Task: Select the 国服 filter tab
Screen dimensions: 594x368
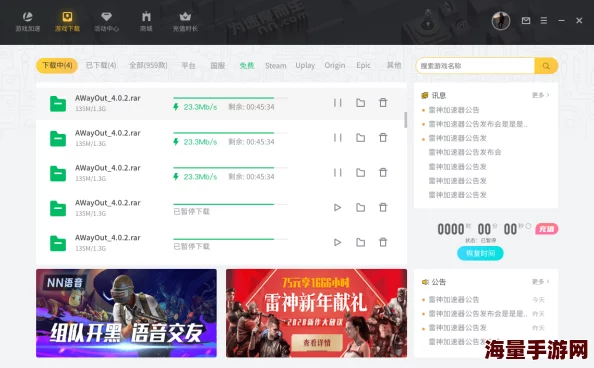Action: (218, 66)
